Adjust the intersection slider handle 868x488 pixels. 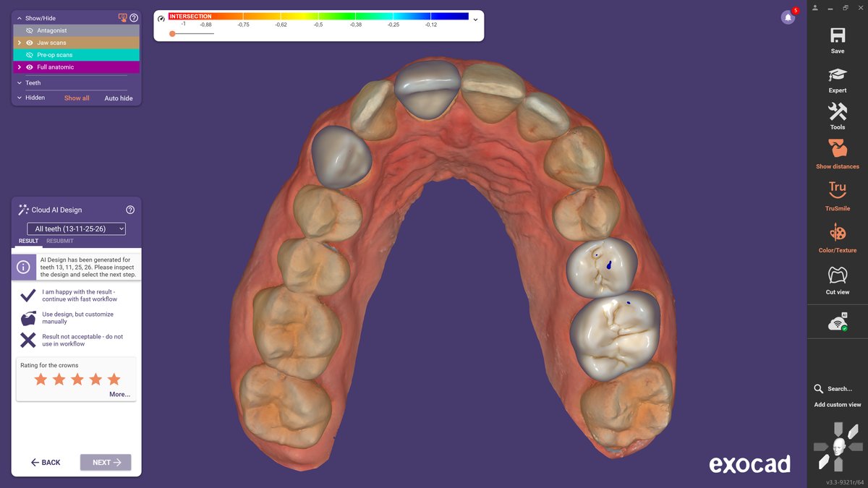(172, 33)
